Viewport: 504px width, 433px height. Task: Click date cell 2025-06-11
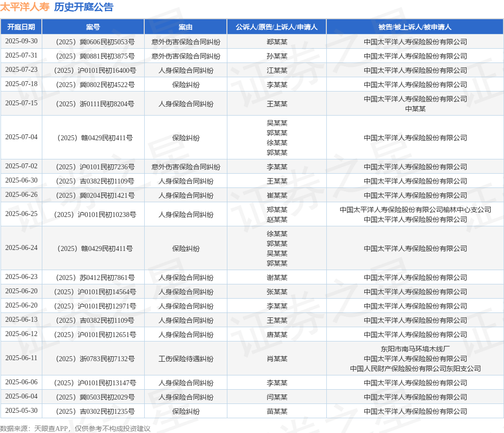(x=21, y=358)
